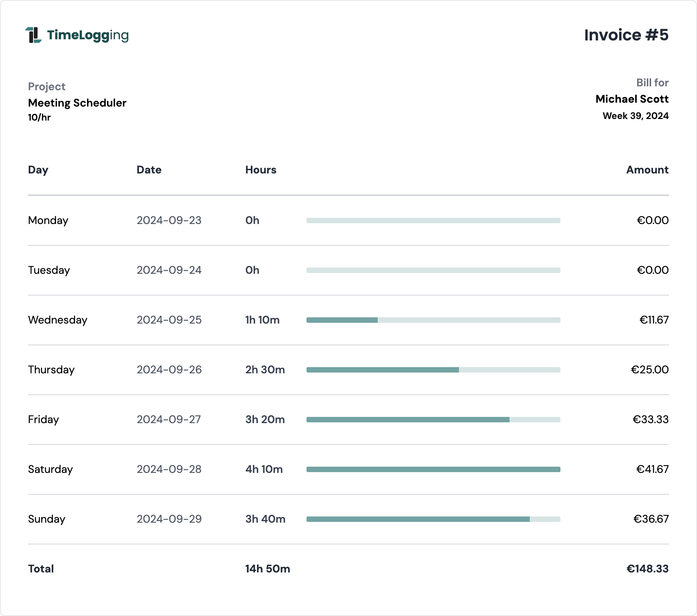This screenshot has width=697, height=616.
Task: Click the €41.67 amount
Action: coord(652,469)
